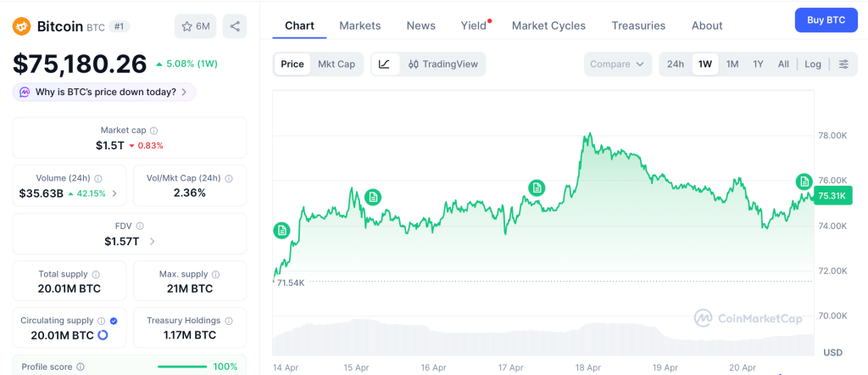Open the Markets tab

[360, 25]
